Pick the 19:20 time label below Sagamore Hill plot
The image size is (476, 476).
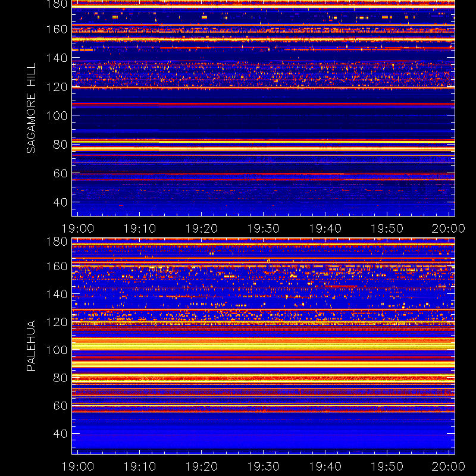pyautogui.click(x=202, y=228)
